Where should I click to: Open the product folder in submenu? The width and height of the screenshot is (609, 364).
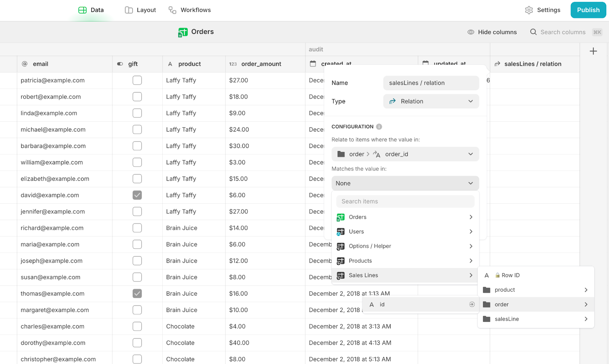click(536, 290)
